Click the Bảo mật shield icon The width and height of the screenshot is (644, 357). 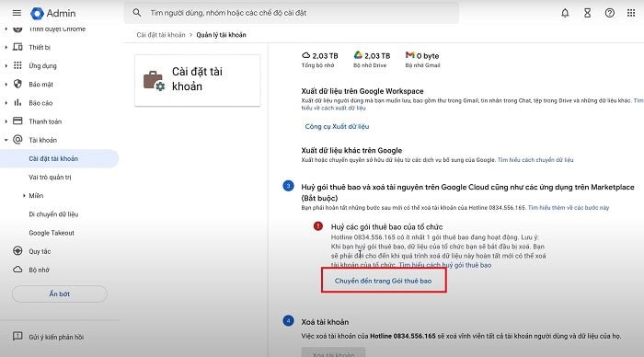17,84
